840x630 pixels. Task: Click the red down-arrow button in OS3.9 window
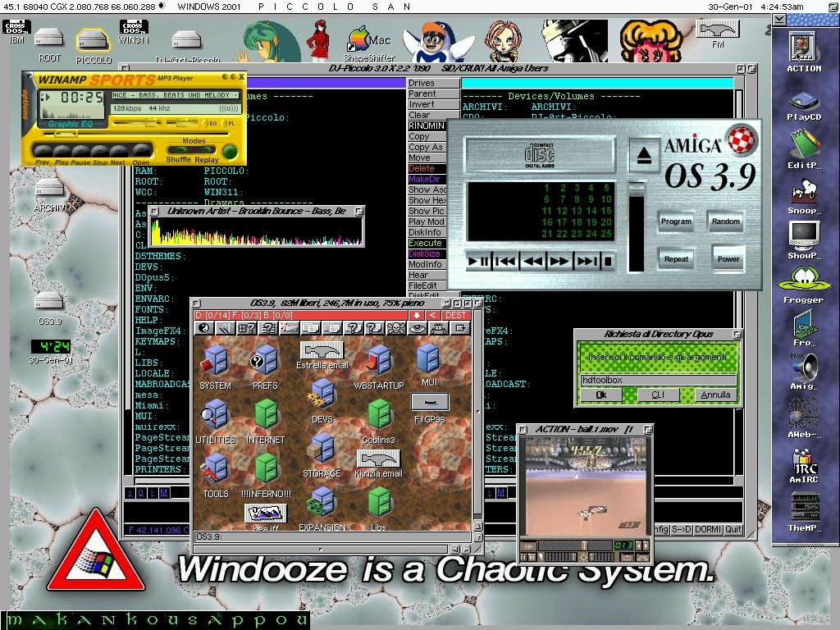(417, 316)
